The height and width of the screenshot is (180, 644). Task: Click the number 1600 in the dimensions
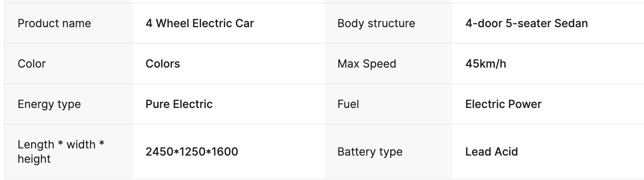tap(225, 152)
